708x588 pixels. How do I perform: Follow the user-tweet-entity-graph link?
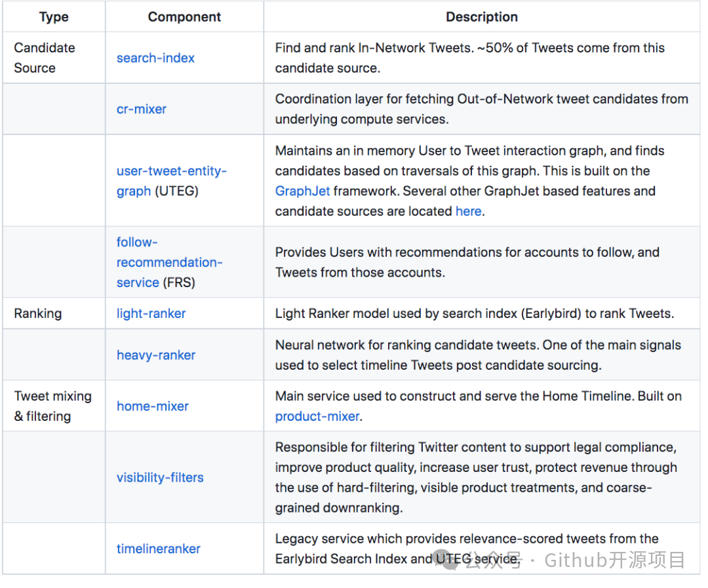coord(172,181)
